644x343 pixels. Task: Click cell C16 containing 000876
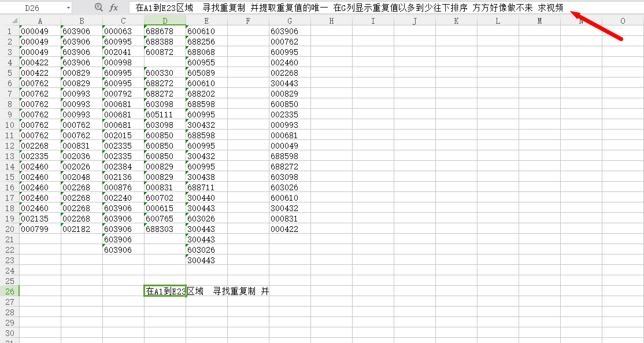(x=123, y=187)
